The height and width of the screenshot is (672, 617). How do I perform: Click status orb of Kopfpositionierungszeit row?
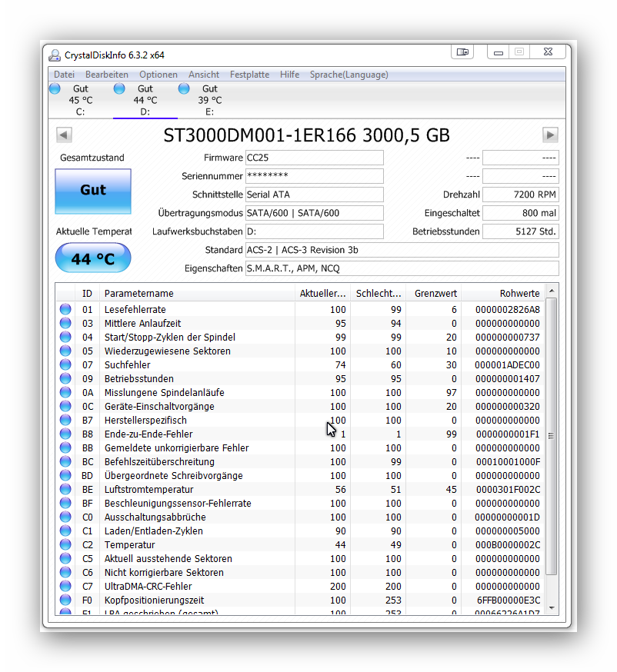click(x=65, y=600)
